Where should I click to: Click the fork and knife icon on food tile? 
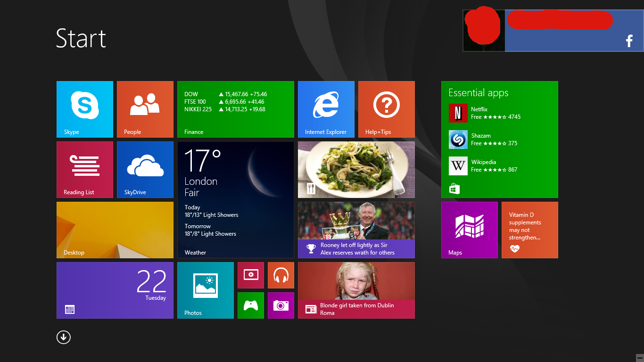point(311,189)
